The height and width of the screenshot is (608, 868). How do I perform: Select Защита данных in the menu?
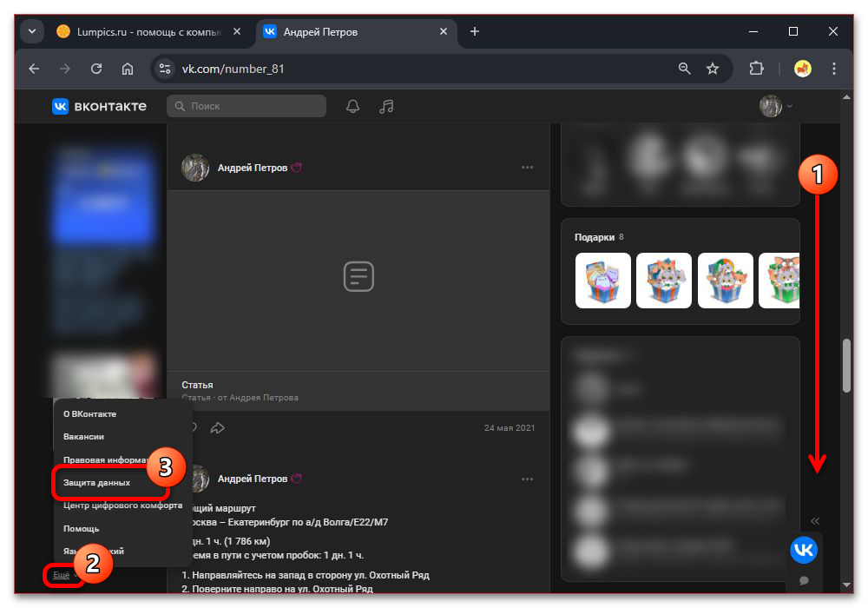[96, 482]
